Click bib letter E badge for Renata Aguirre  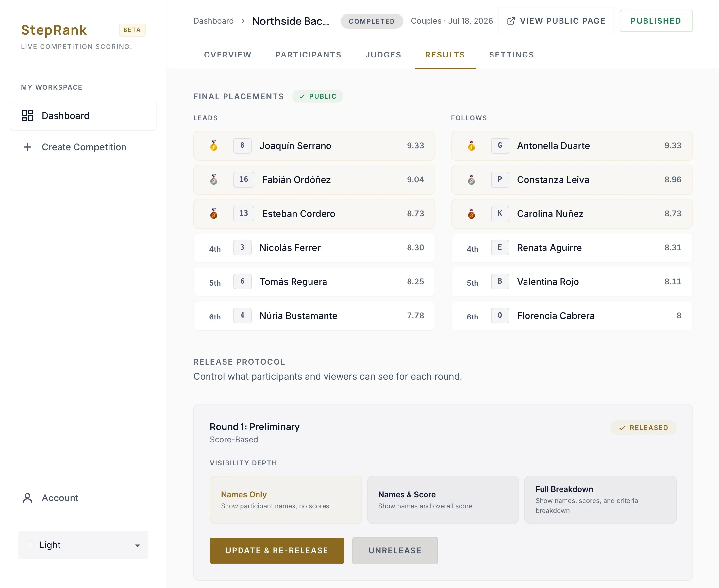(x=500, y=247)
